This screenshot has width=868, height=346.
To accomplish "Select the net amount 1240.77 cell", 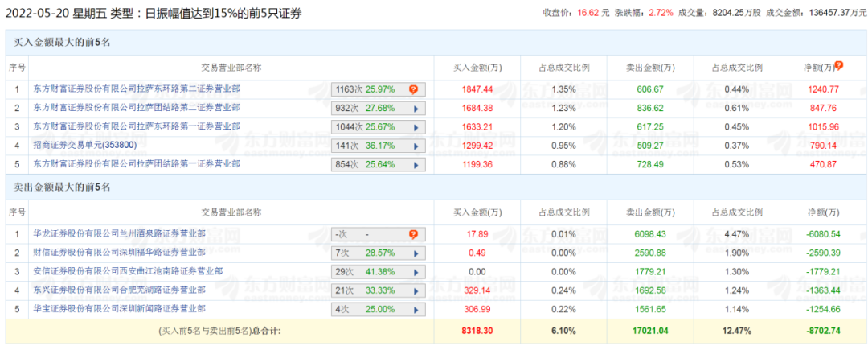I will coord(824,89).
